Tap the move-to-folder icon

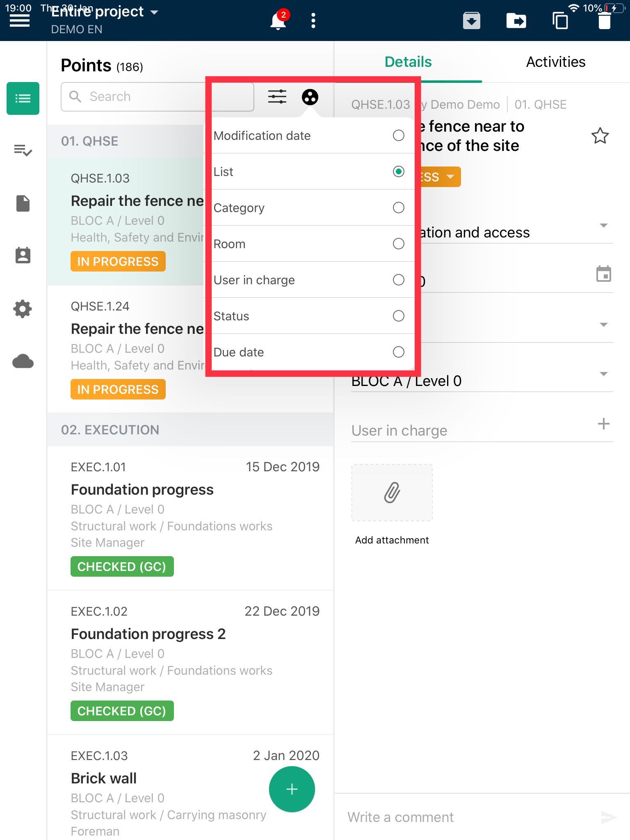click(516, 21)
